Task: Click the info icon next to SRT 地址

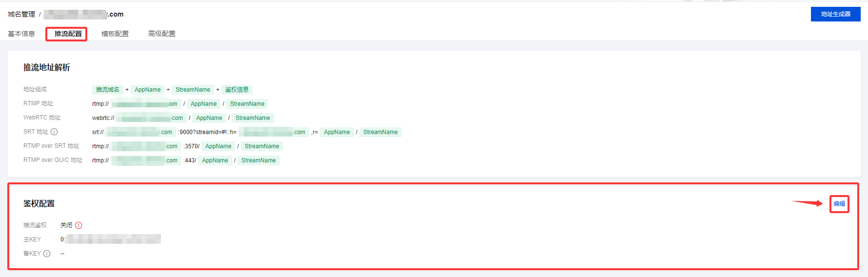Action: point(54,132)
